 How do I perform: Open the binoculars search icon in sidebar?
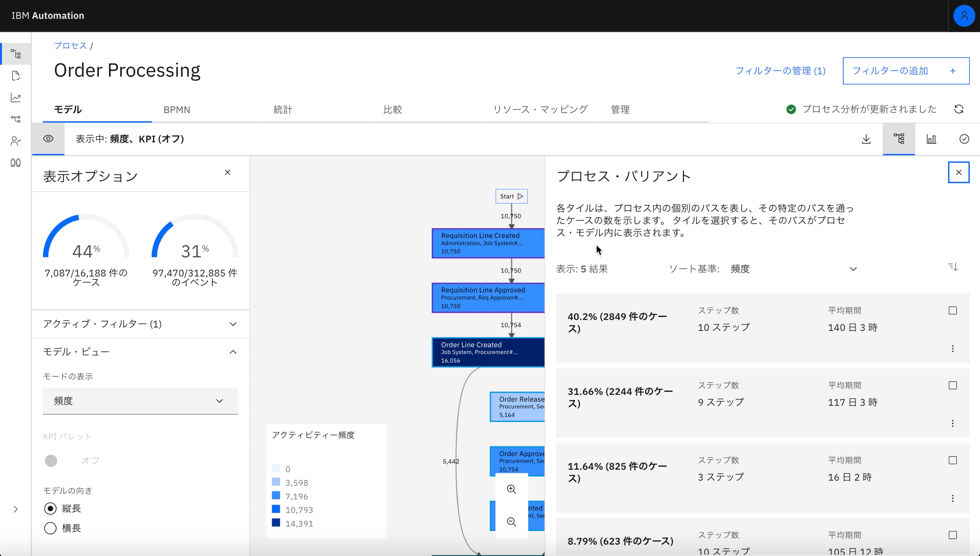pyautogui.click(x=16, y=162)
